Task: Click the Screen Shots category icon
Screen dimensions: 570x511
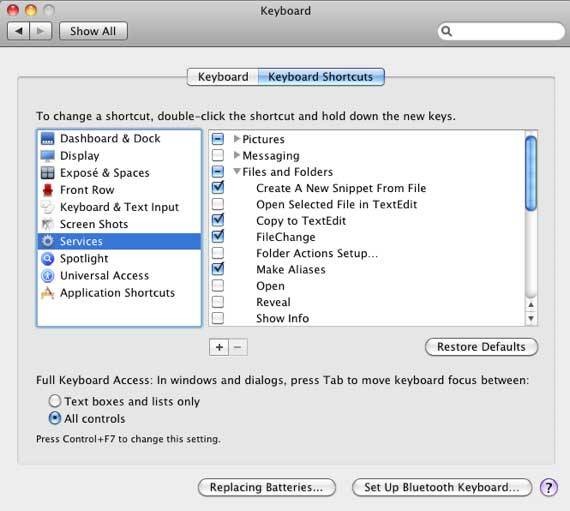Action: (x=48, y=224)
